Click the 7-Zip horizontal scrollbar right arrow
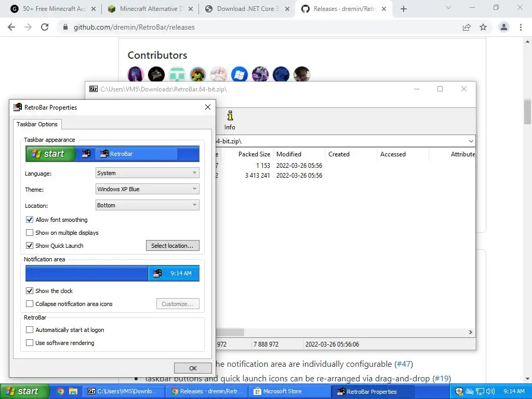 471,332
